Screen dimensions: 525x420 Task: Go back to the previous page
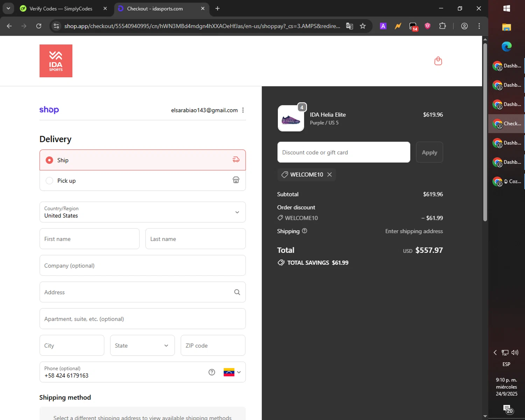point(9,26)
